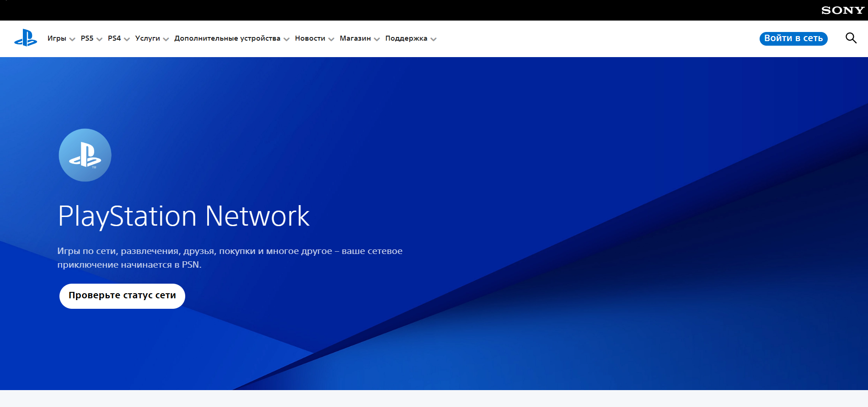This screenshot has width=868, height=407.
Task: Click the round PlayStation Network badge icon
Action: coord(85,155)
